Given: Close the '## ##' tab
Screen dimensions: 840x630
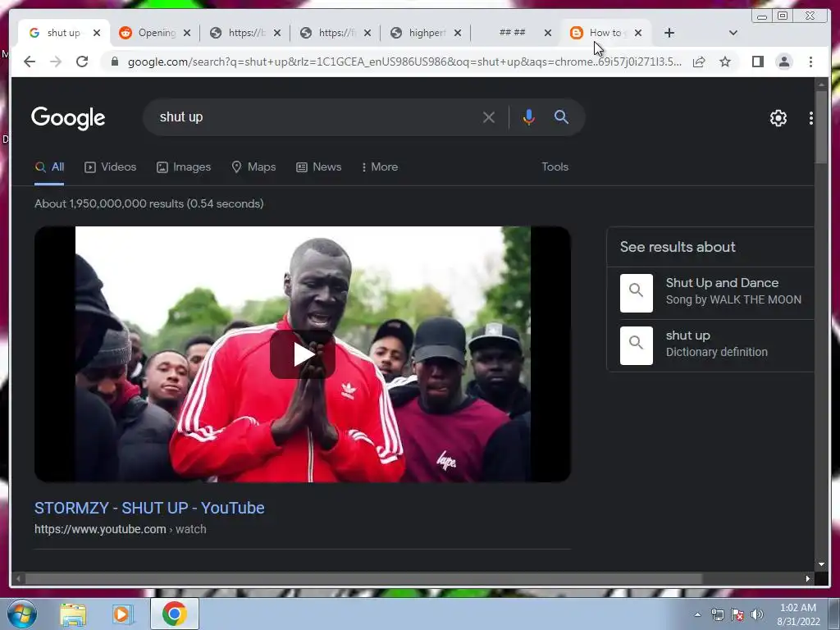Looking at the screenshot, I should 547,33.
